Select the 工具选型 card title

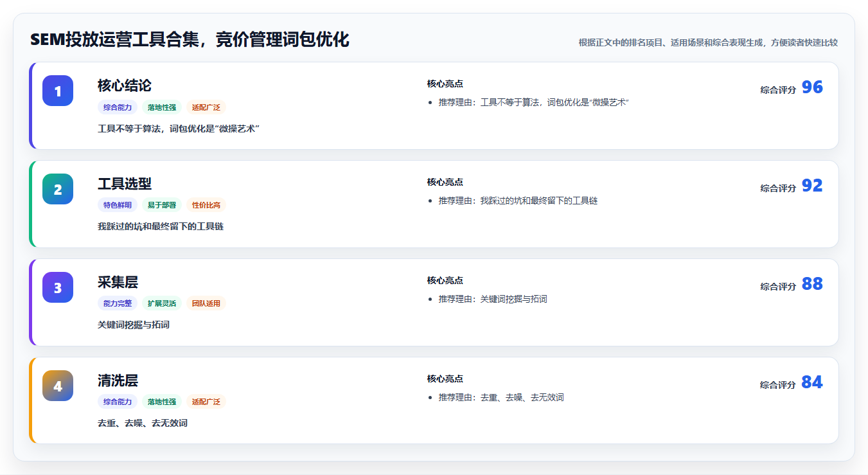coord(125,184)
